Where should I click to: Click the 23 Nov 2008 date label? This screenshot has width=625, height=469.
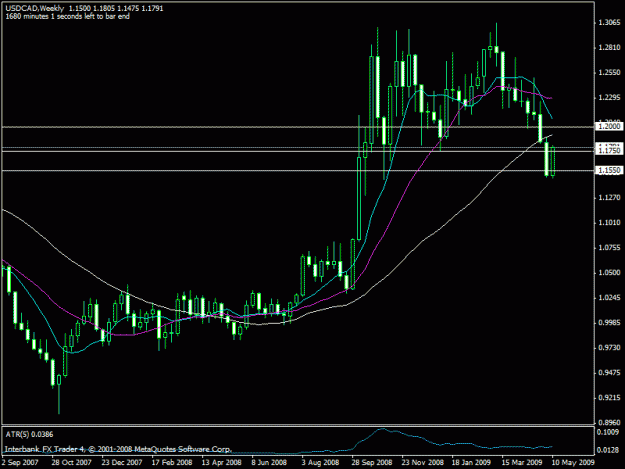click(x=423, y=463)
